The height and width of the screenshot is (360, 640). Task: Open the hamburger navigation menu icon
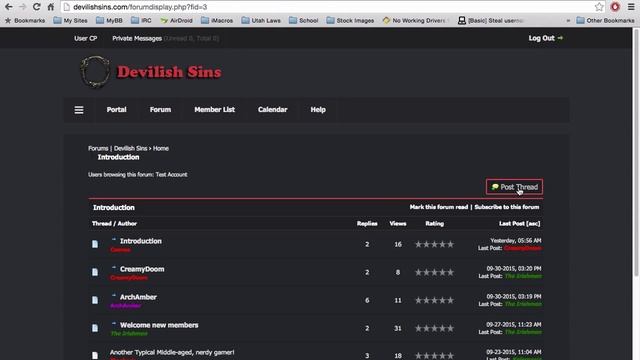(x=79, y=110)
